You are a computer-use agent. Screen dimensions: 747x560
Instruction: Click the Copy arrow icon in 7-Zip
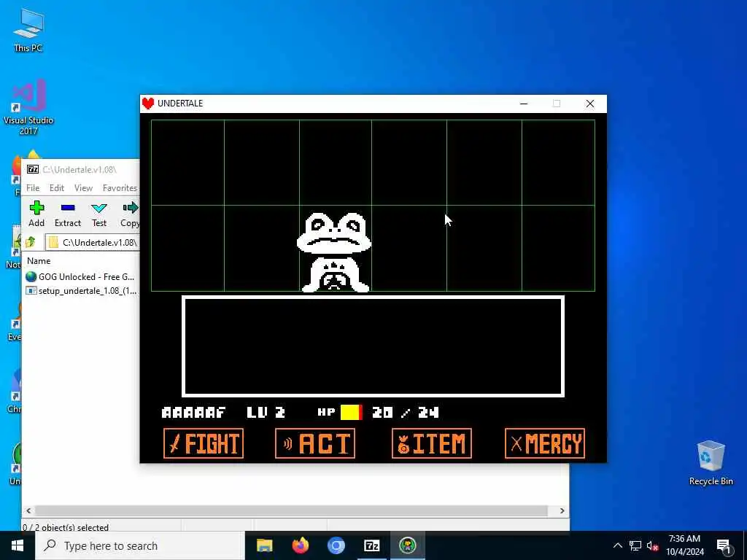[130, 208]
